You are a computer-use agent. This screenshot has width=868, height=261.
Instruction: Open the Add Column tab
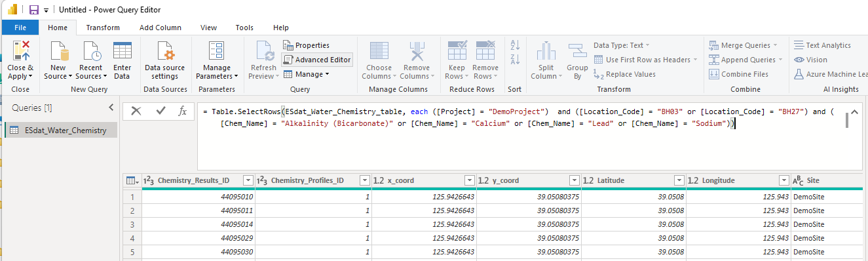click(160, 28)
